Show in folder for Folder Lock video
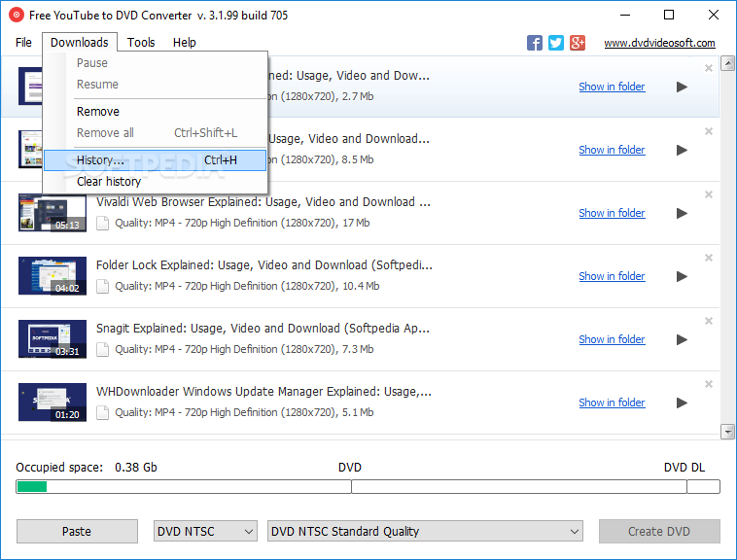Viewport: 737px width, 560px height. tap(612, 277)
